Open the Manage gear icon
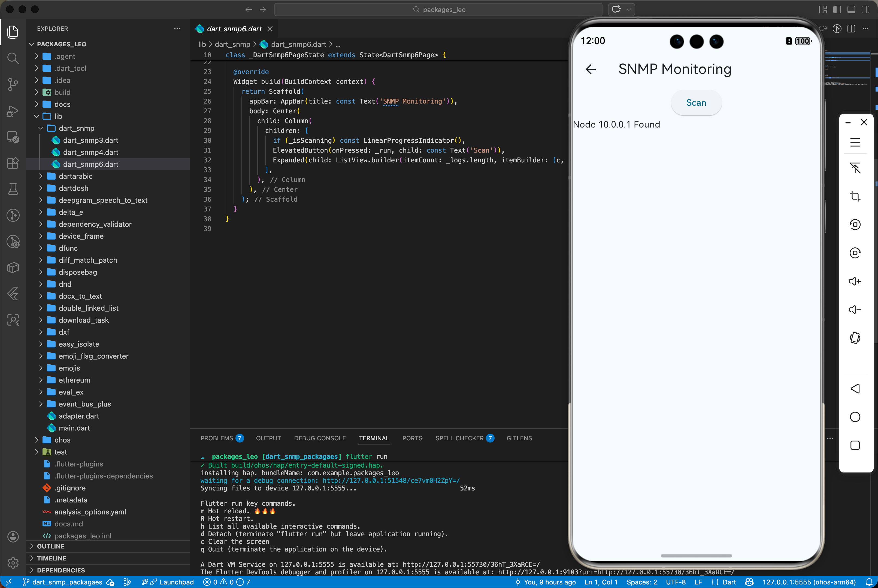 click(x=13, y=562)
